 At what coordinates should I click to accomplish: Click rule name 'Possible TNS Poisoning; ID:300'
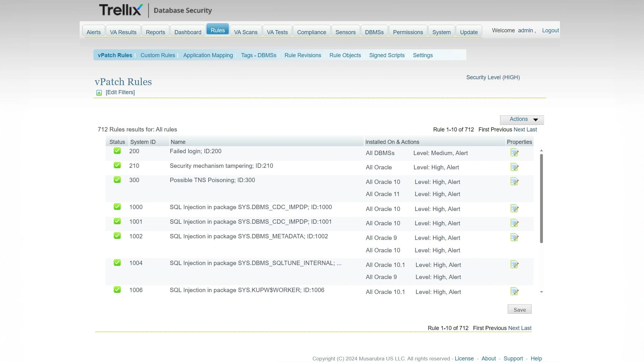(212, 180)
